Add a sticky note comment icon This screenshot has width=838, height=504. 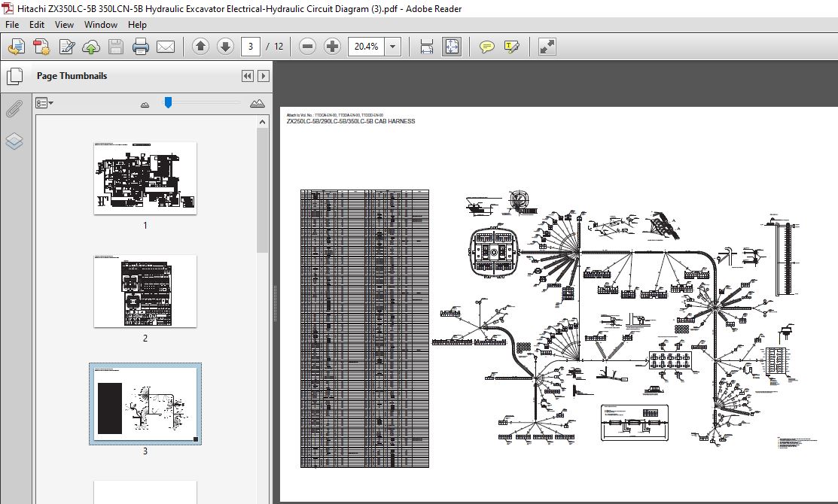(x=486, y=47)
